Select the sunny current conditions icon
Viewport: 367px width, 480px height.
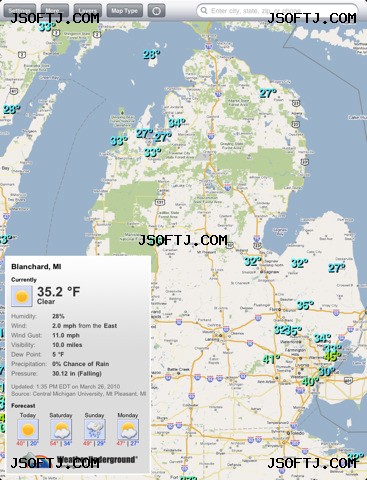tap(22, 296)
